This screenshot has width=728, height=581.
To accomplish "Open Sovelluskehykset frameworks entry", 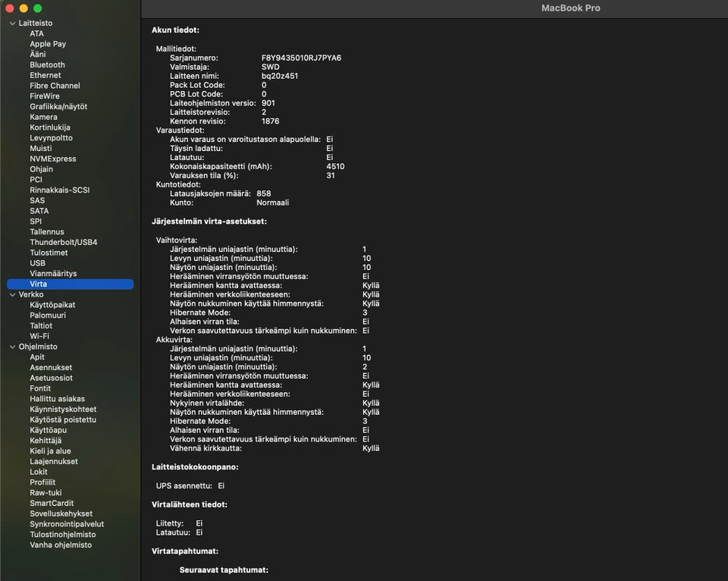I will point(61,513).
